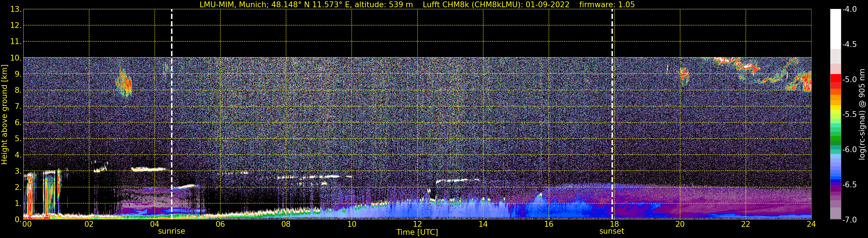Click the 'firmware: 1.05' text
This screenshot has width=868, height=238.
pyautogui.click(x=607, y=5)
